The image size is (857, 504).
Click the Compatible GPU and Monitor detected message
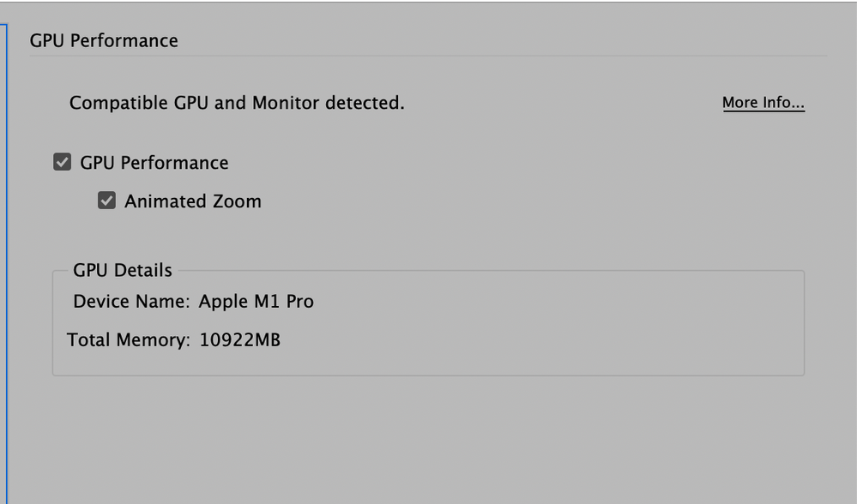click(237, 104)
